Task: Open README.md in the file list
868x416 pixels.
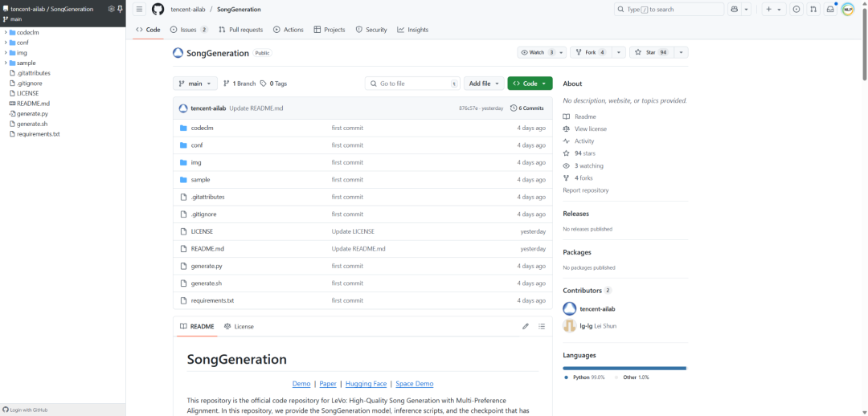Action: pyautogui.click(x=207, y=249)
